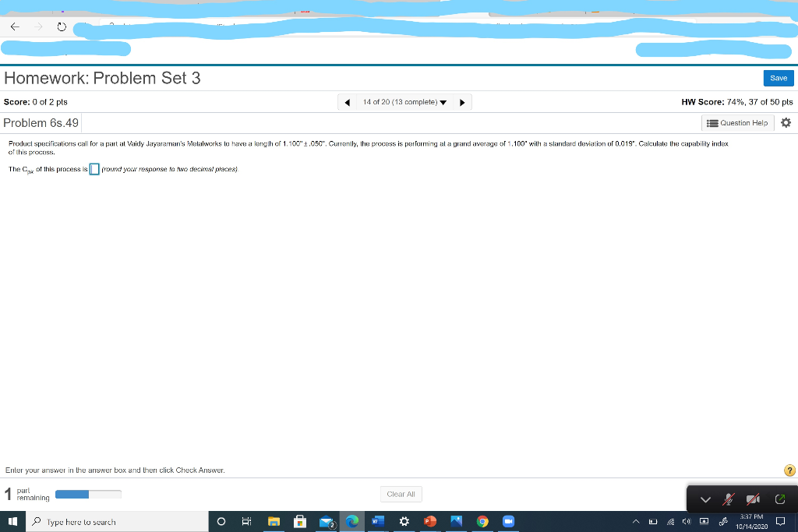Click the blue Save button
798x532 pixels.
779,78
